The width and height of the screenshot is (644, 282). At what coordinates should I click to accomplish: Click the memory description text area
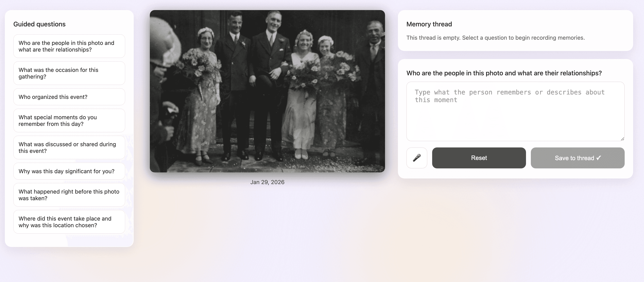[515, 111]
